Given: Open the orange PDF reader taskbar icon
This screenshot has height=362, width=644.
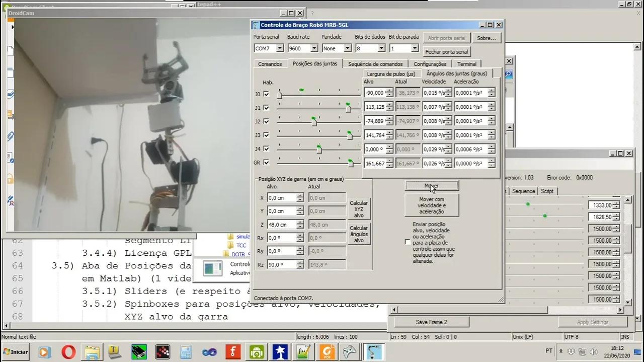Looking at the screenshot, I should [x=327, y=351].
